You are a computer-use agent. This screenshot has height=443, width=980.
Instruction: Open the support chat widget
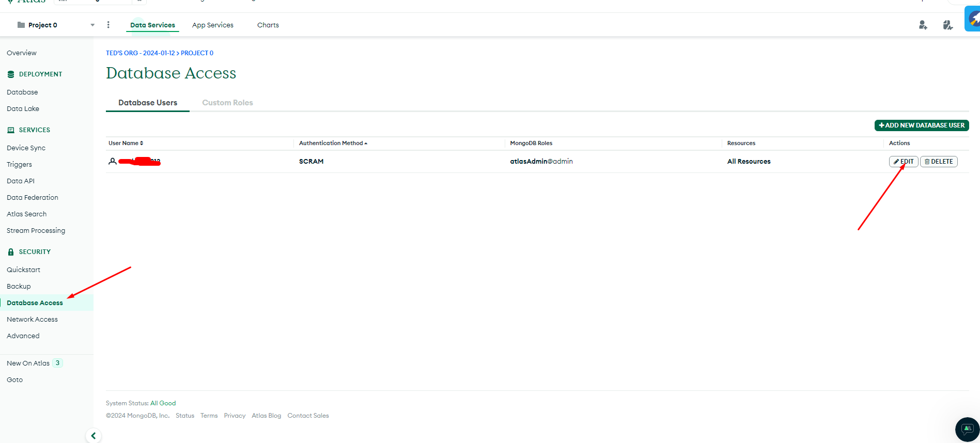coord(967,430)
